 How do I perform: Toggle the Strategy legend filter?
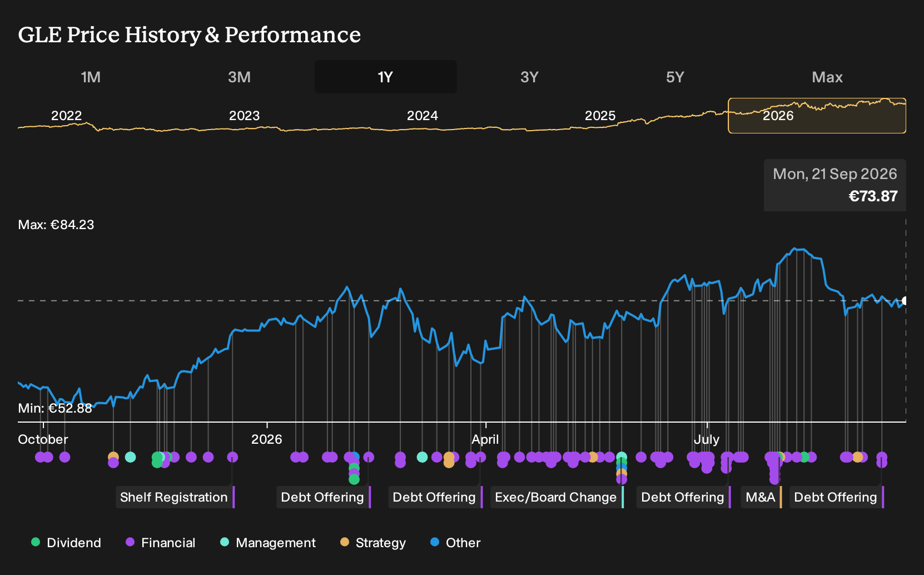(373, 543)
